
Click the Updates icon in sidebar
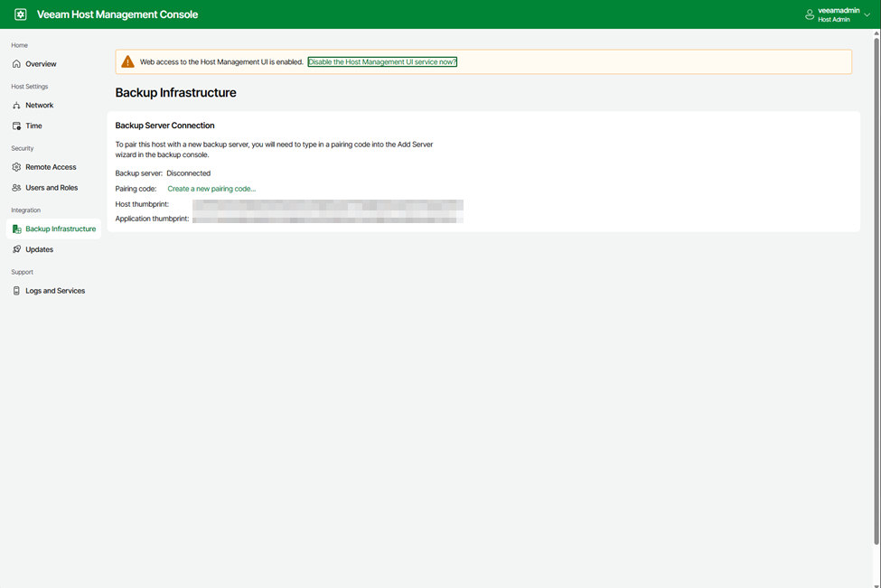click(16, 249)
